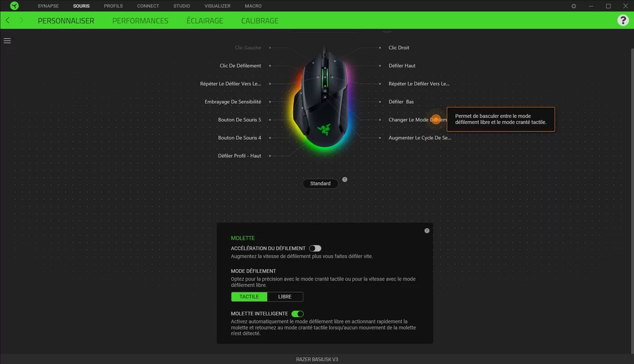Select the Clic De Défilement assignment

(x=240, y=66)
